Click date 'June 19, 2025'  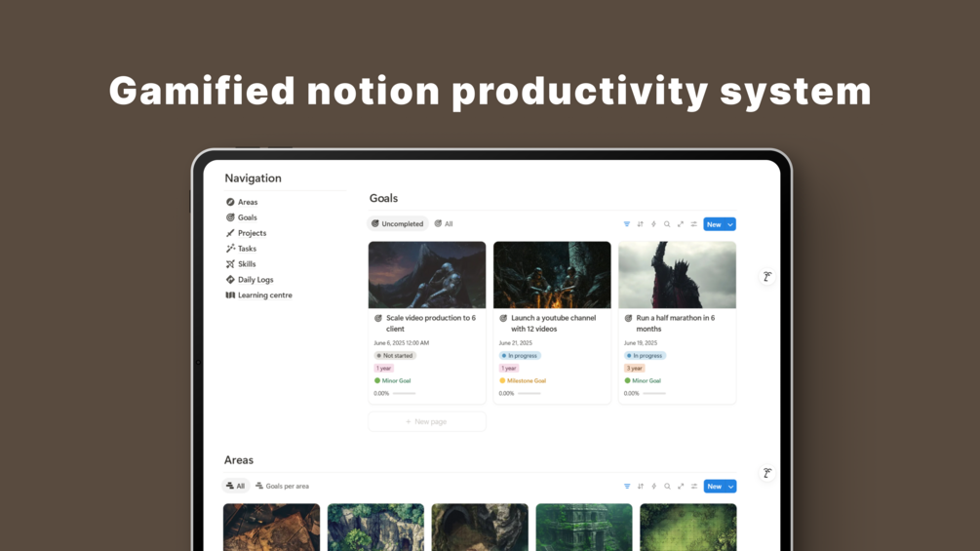[641, 343]
